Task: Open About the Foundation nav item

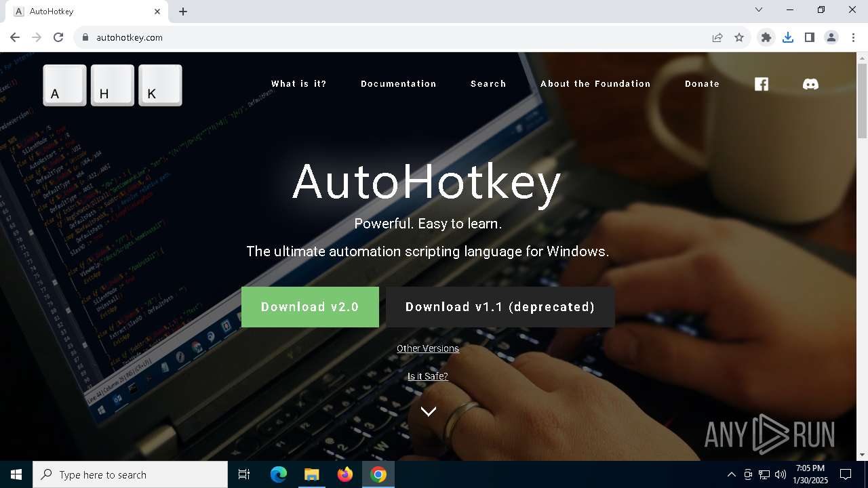Action: pos(595,84)
